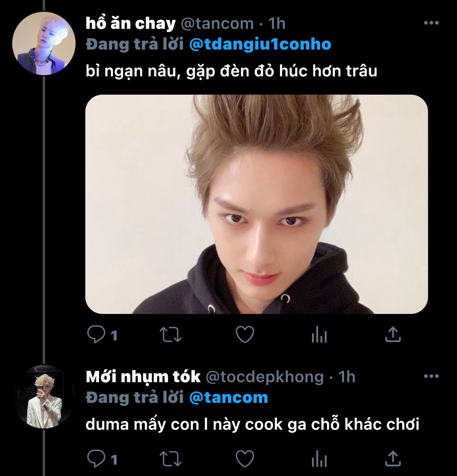The height and width of the screenshot is (476, 457).
Task: Share the Mới nhụm tók tweet
Action: point(393,459)
